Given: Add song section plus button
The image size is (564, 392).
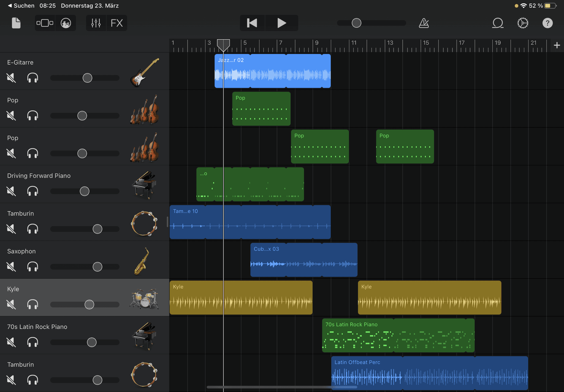Looking at the screenshot, I should point(557,45).
